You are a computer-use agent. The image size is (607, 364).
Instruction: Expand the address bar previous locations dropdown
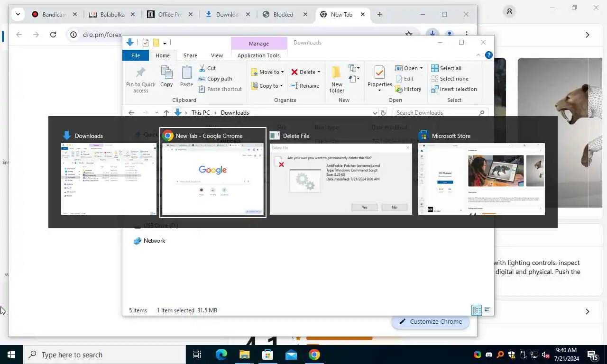tap(375, 113)
